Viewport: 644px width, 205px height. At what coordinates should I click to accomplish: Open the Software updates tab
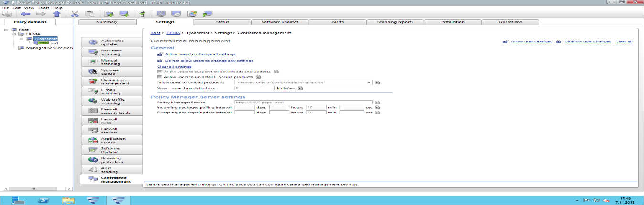click(280, 22)
